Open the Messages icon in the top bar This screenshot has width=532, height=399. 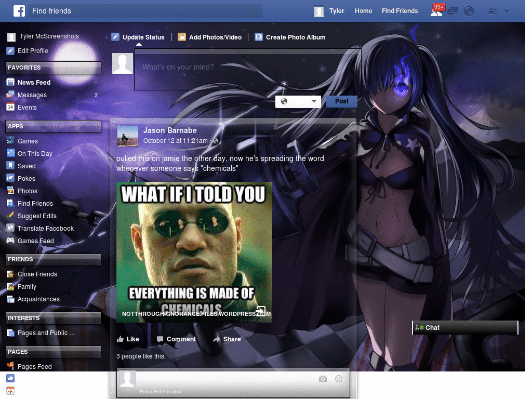[x=453, y=10]
